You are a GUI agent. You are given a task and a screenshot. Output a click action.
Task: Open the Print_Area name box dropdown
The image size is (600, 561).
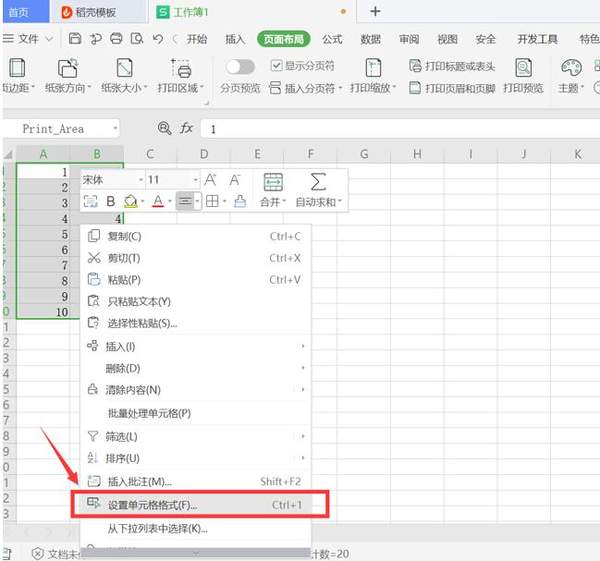116,129
